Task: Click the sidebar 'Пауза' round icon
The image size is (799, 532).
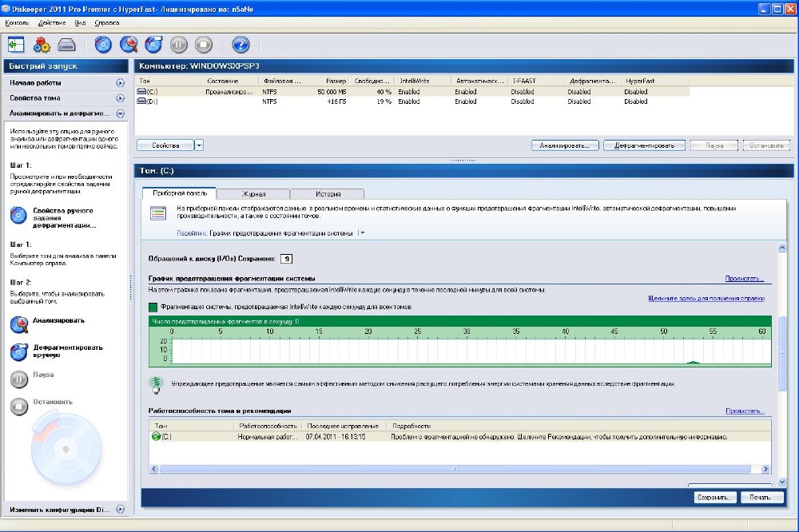Action: (19, 379)
